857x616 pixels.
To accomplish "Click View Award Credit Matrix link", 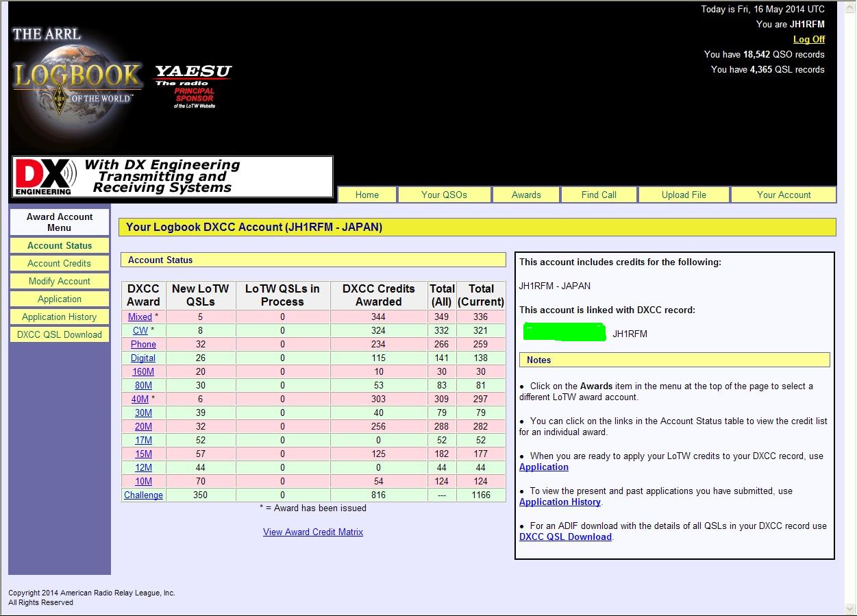I will pyautogui.click(x=313, y=532).
